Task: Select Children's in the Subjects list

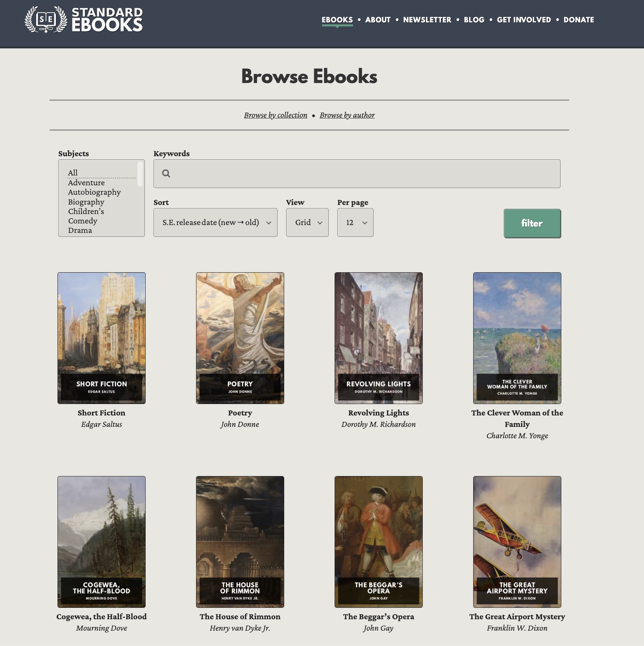Action: (102, 211)
